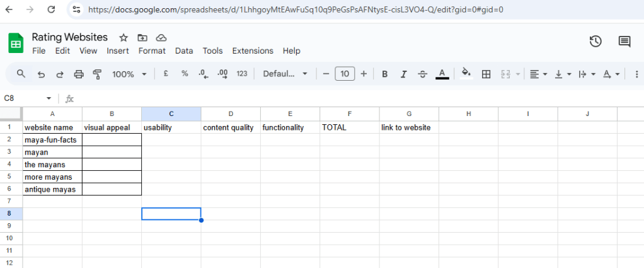The image size is (644, 268).
Task: Select the paint format roller icon
Action: [98, 74]
